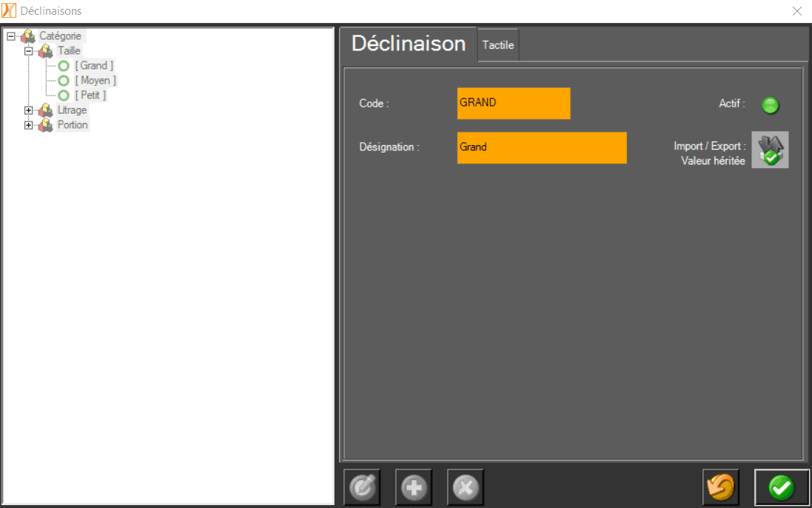Confirm with the green checkmark button

click(x=781, y=487)
